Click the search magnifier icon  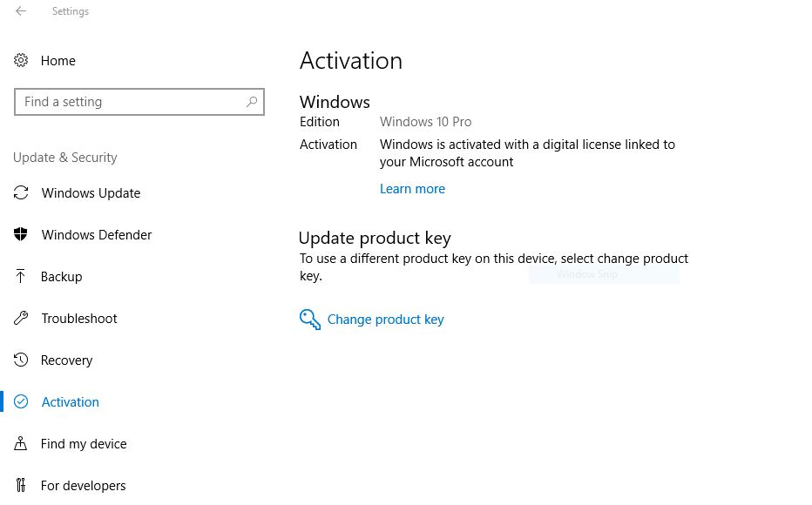pyautogui.click(x=252, y=102)
